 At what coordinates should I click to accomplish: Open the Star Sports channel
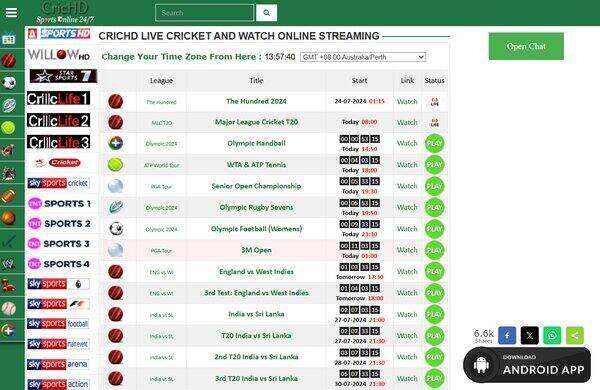63,76
